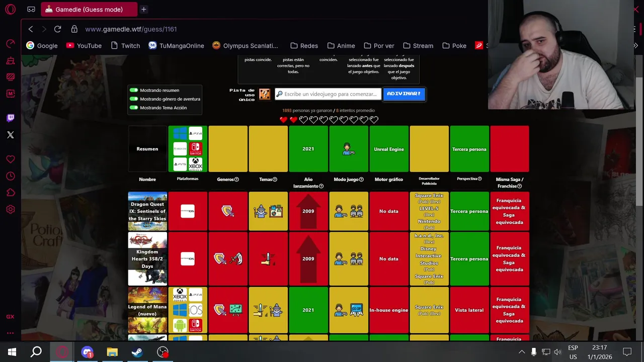
Task: Expand the Por ver bookmarks folder
Action: coord(379,46)
